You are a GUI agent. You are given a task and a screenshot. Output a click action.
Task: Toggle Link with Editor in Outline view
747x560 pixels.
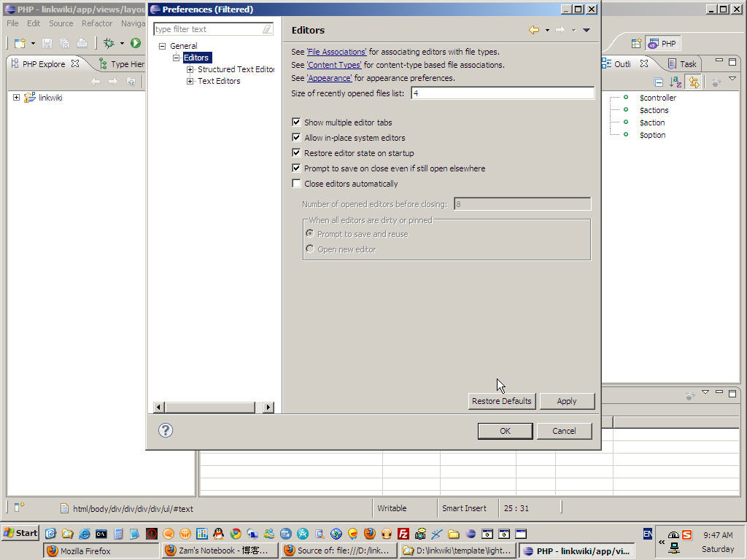point(694,82)
